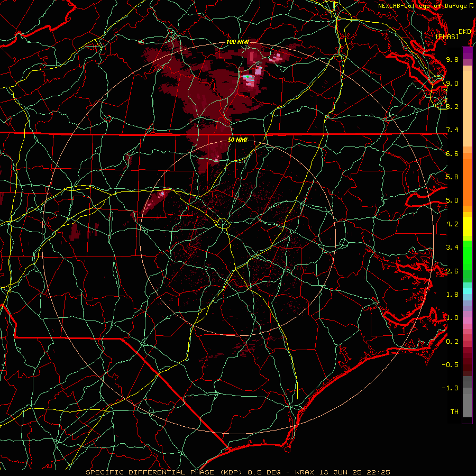Image resolution: width=476 pixels, height=476 pixels.
Task: Click the 1.0 scale value
Action: [x=452, y=318]
